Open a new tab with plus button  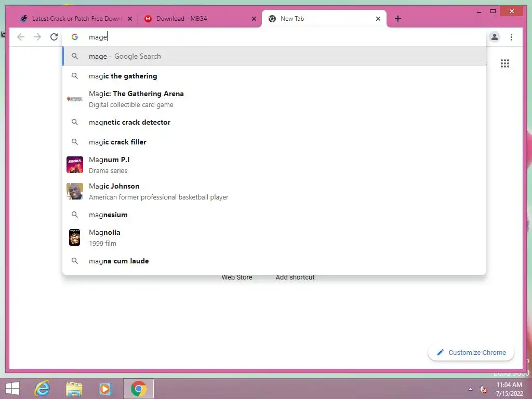[398, 19]
